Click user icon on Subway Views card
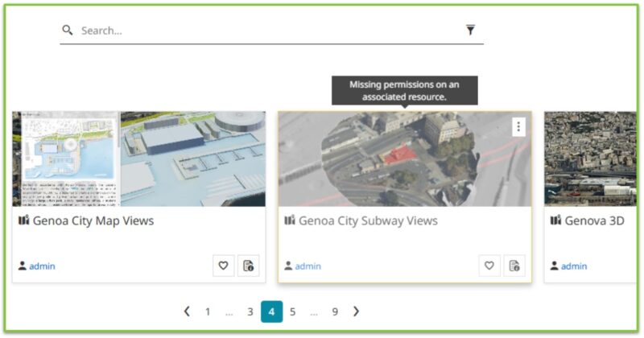 [x=288, y=266]
